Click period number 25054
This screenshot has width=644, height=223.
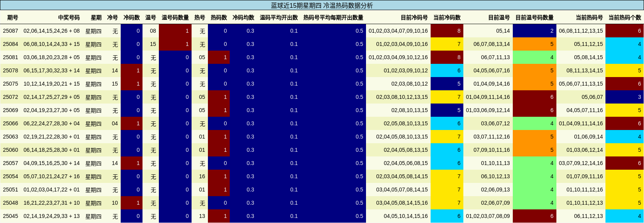point(11,176)
